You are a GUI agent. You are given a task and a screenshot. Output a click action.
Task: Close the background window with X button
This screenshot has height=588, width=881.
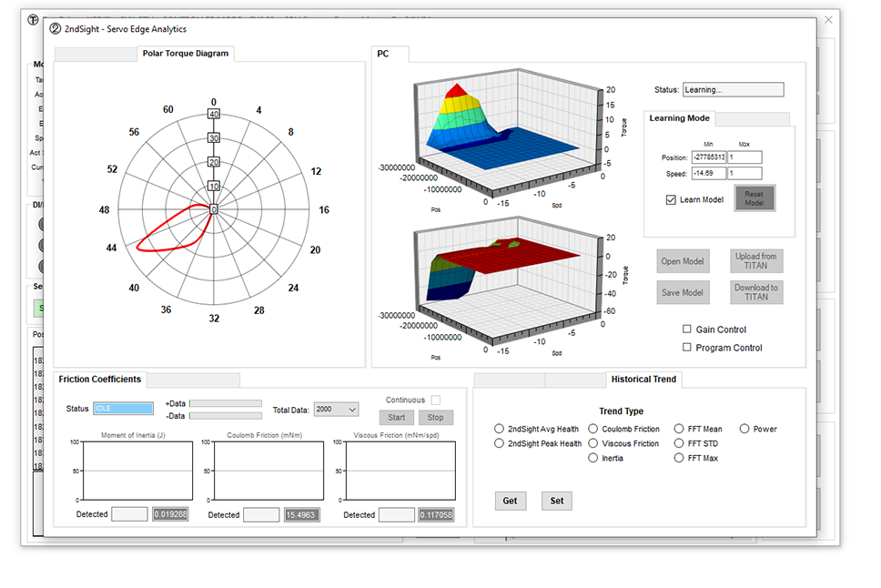tap(828, 19)
